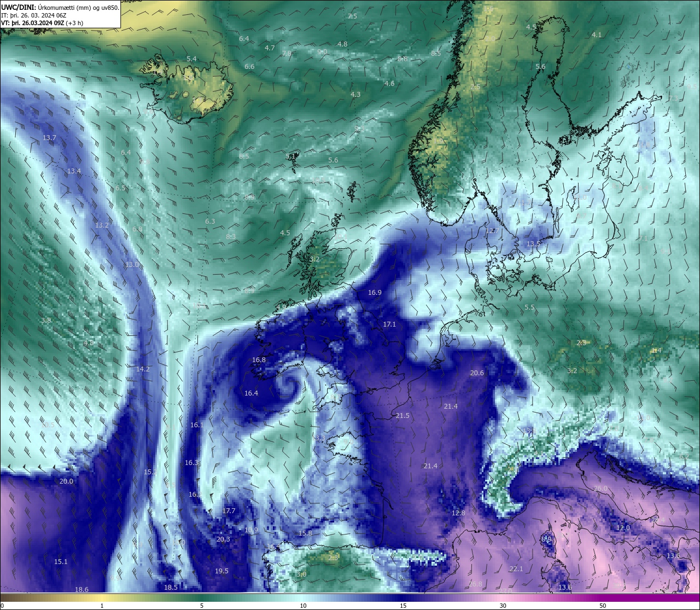Click the 4.7 value label

click(x=270, y=48)
